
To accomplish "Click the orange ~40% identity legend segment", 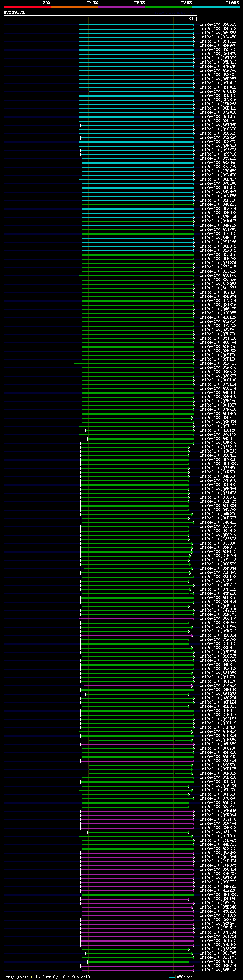I will tap(74, 7).
